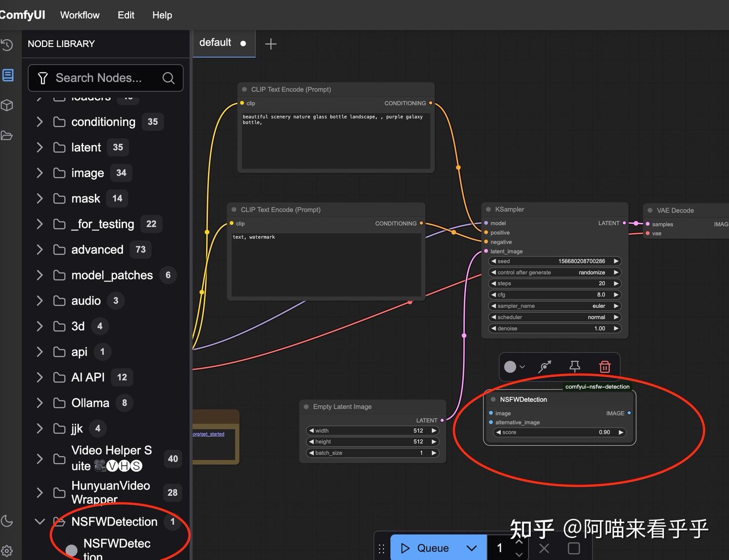Click the Queue button
Image resolution: width=729 pixels, height=560 pixels.
coord(425,548)
